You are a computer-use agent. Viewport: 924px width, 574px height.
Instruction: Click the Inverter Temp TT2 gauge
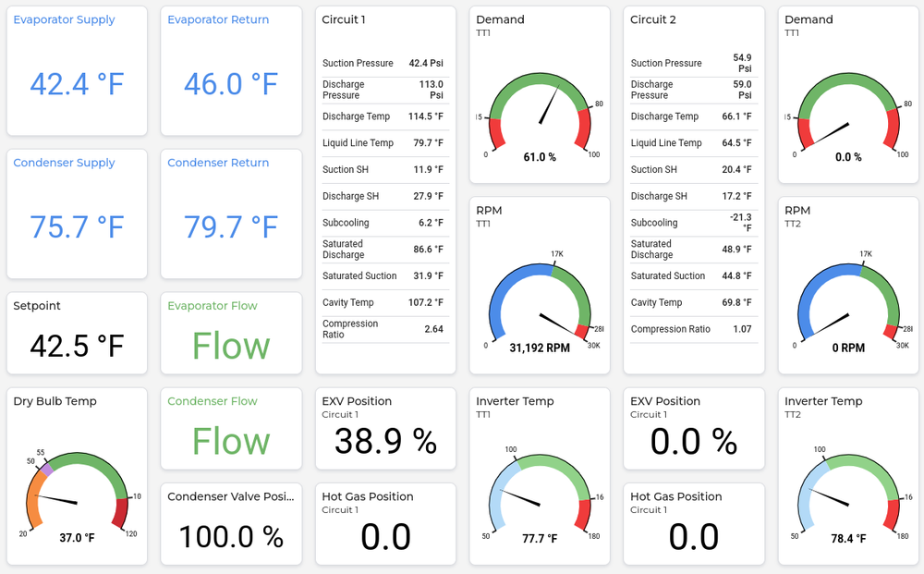click(848, 495)
